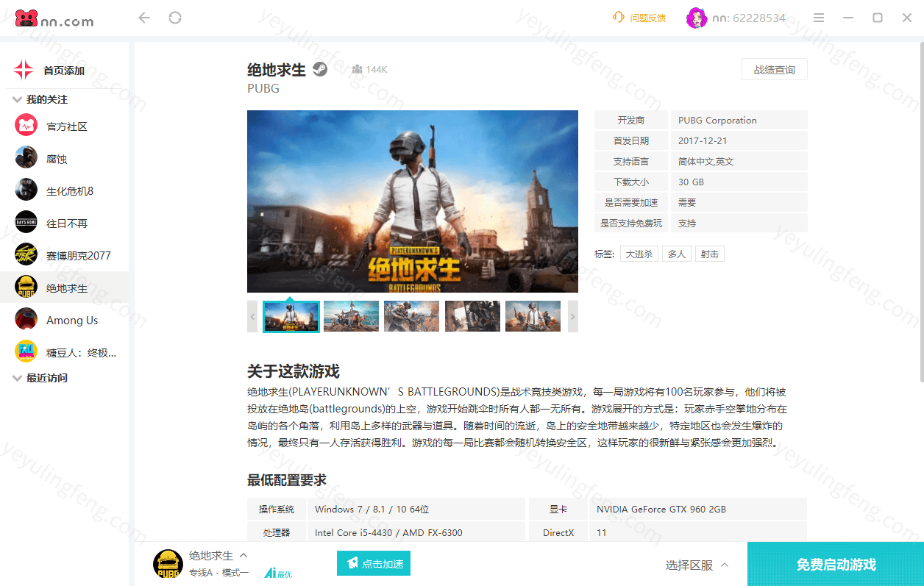The height and width of the screenshot is (586, 924).
Task: Click the Among Us game icon
Action: pyautogui.click(x=26, y=321)
